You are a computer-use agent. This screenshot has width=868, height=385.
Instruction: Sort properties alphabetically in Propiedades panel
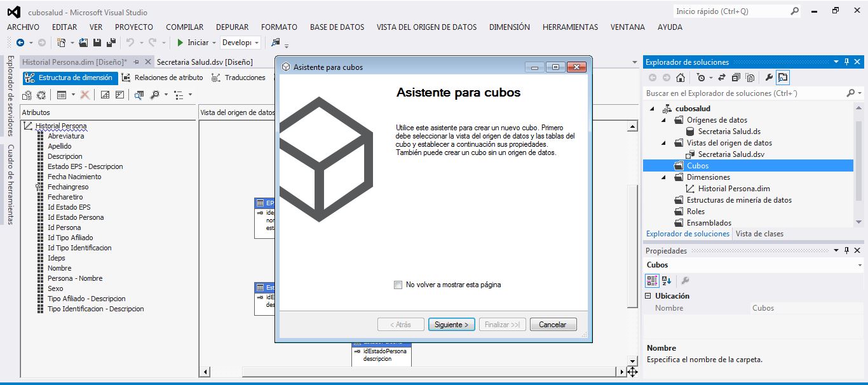[666, 280]
